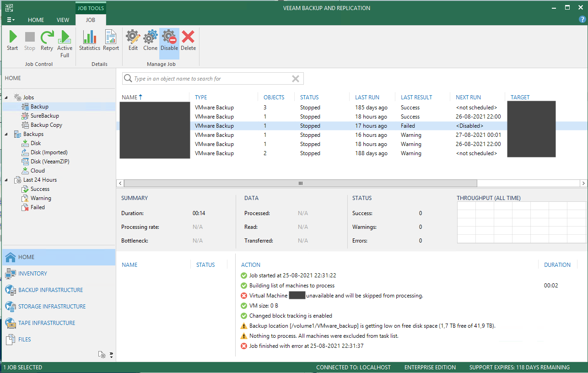Clone the selected job
588x373 pixels.
point(150,41)
